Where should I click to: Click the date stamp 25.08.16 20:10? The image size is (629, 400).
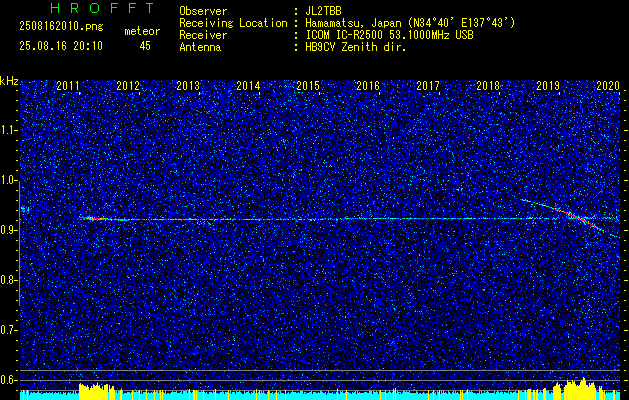61,46
